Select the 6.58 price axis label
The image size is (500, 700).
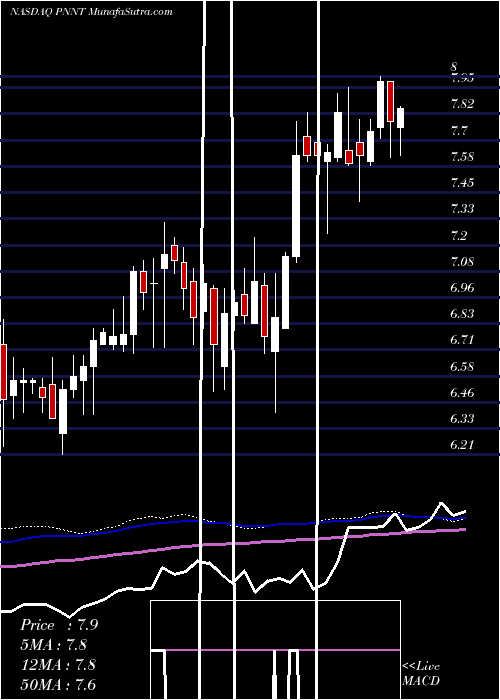coord(463,367)
